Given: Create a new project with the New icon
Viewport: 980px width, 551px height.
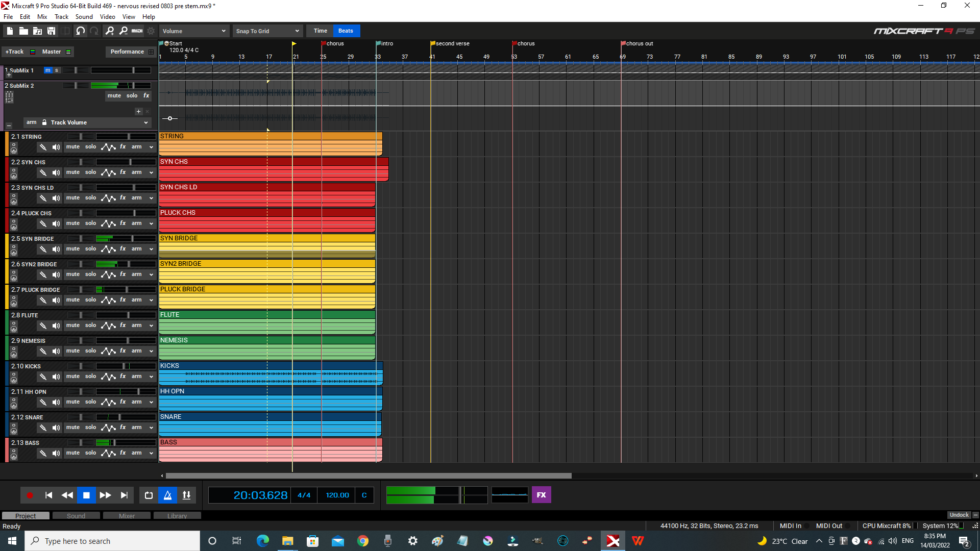Looking at the screenshot, I should (10, 31).
